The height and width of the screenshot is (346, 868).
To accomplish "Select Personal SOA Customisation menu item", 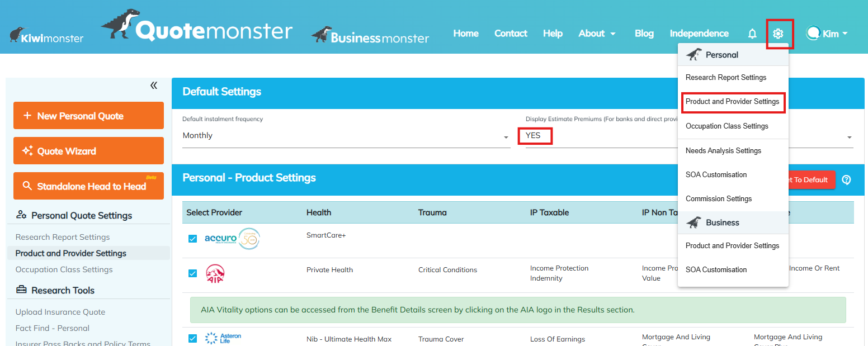I will (x=733, y=174).
